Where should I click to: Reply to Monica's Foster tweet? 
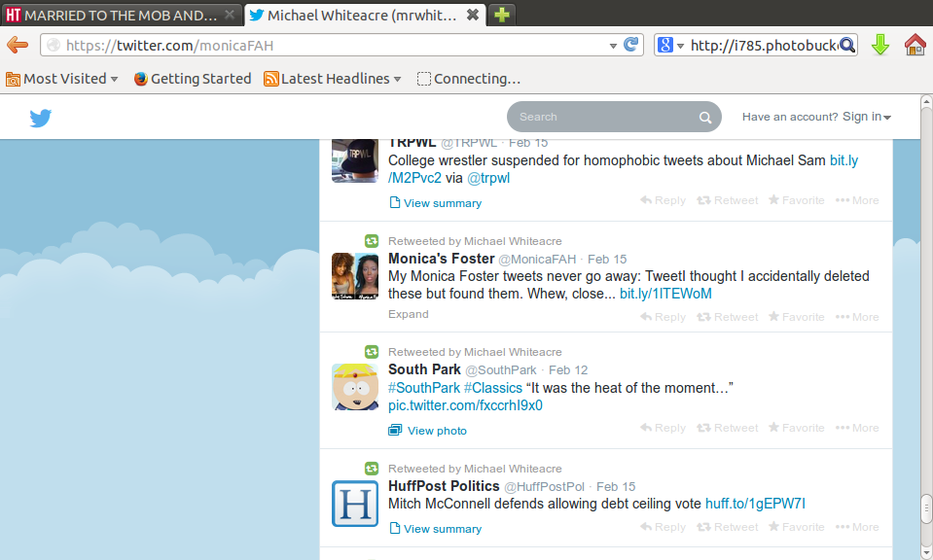[x=663, y=317]
